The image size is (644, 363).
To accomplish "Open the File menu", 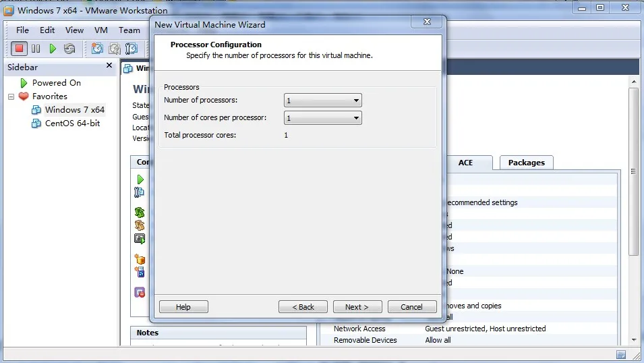I will tap(22, 30).
